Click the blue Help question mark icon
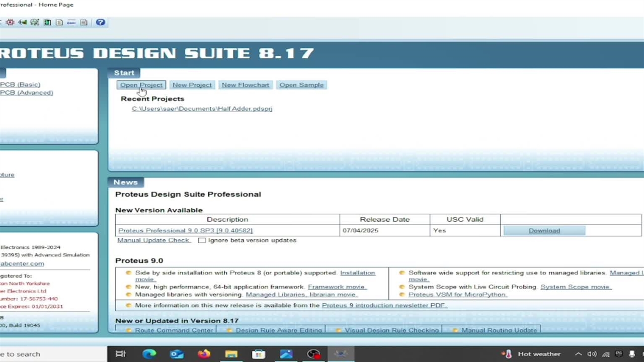Screen dimensions: 644x362 point(100,22)
